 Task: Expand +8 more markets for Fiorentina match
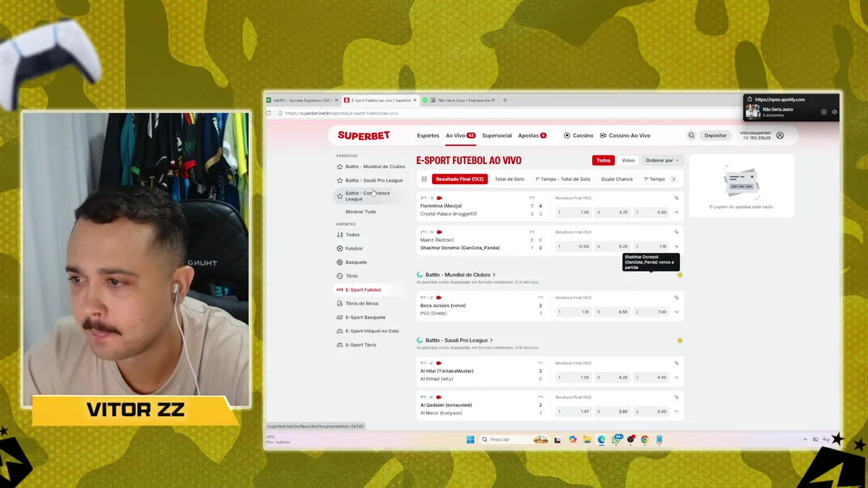coord(676,212)
